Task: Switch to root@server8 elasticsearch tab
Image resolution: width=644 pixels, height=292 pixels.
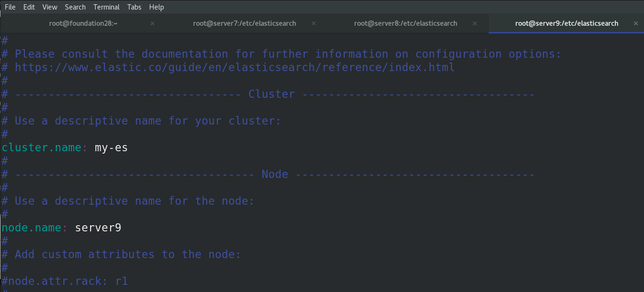Action: pyautogui.click(x=406, y=23)
